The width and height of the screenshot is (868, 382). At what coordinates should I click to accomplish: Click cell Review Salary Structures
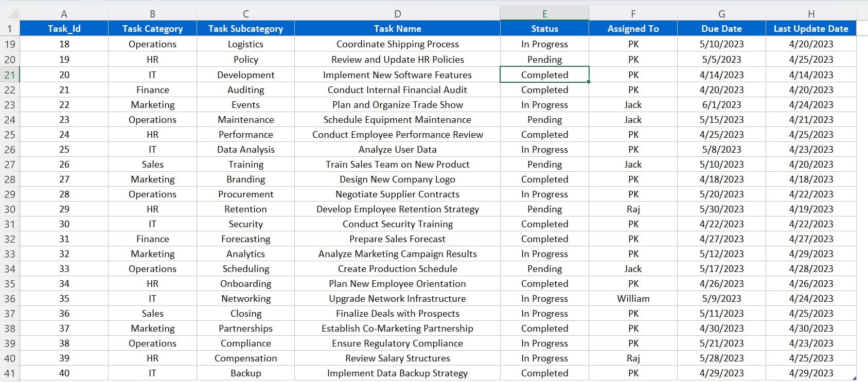coord(397,358)
